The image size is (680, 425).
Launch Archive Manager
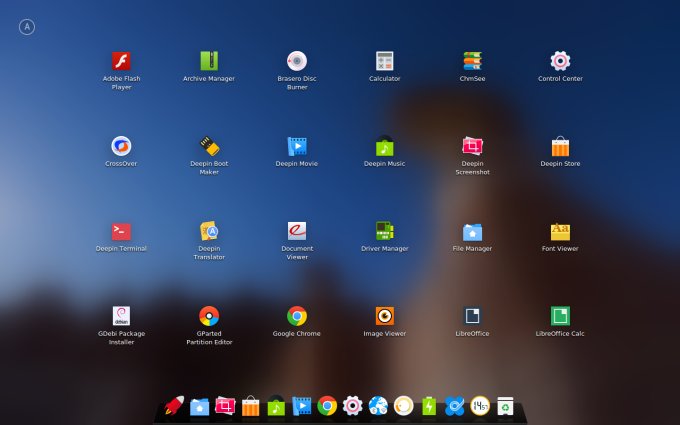tap(209, 61)
